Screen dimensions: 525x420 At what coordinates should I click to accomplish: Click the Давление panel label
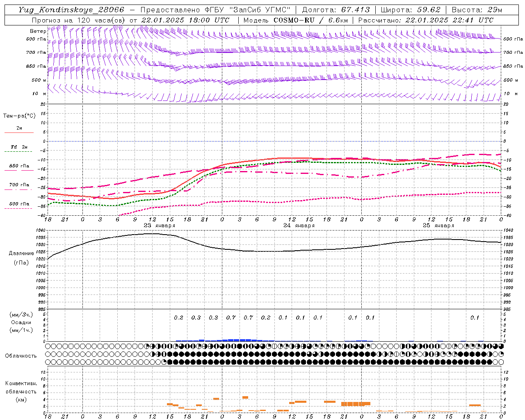pyautogui.click(x=21, y=253)
